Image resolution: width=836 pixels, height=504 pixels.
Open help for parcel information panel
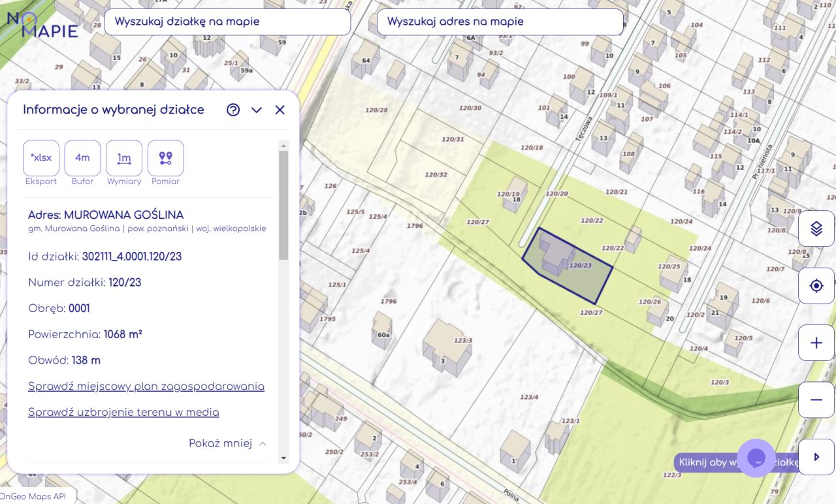pos(233,110)
